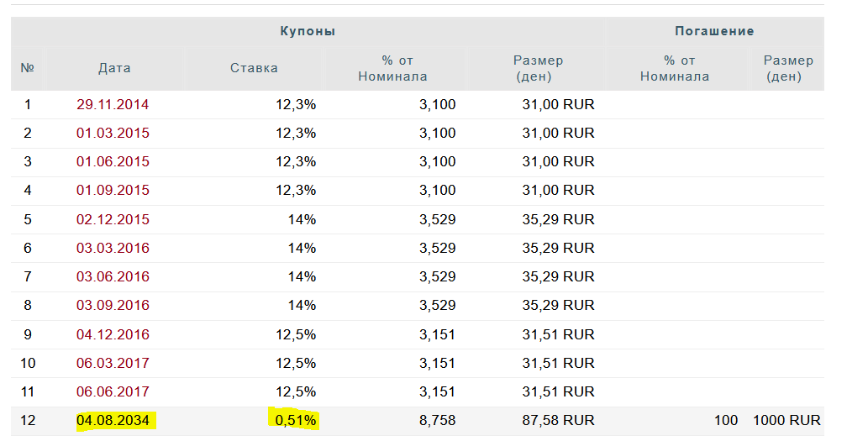Click the 1000 RUR redemption amount

(x=786, y=420)
